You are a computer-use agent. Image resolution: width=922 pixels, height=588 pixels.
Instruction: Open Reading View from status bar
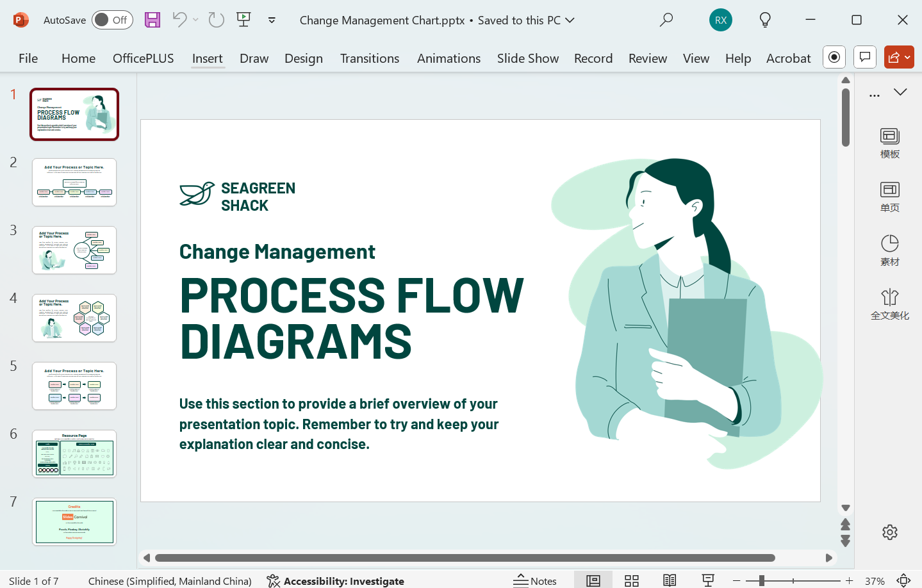coord(670,580)
